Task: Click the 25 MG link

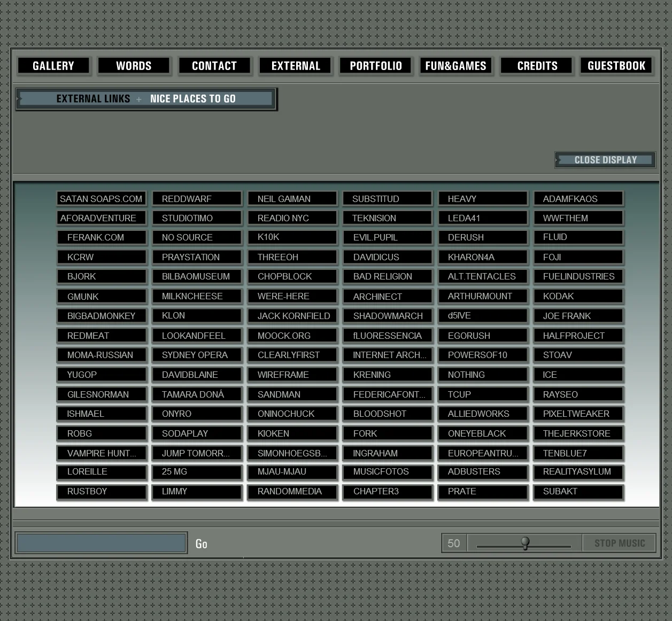Action: coord(197,472)
